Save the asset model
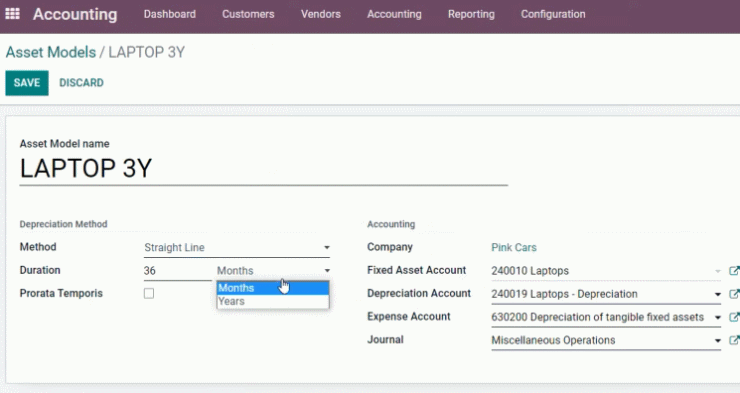This screenshot has height=393, width=740. click(x=27, y=83)
